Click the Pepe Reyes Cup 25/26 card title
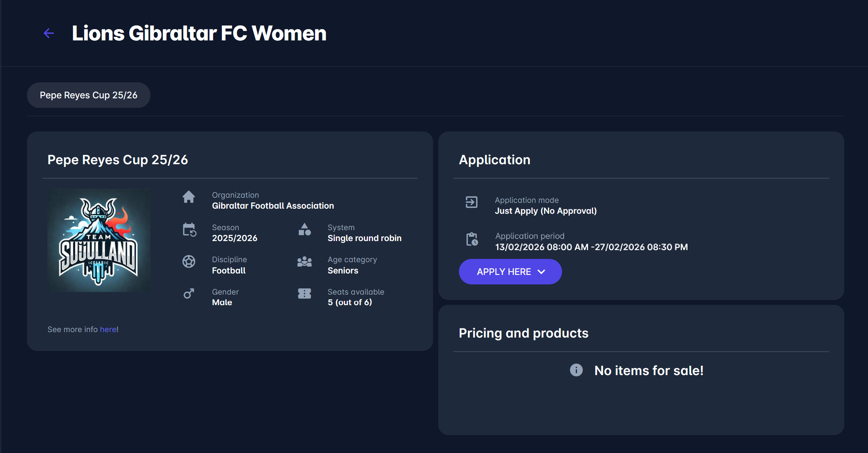This screenshot has height=453, width=868. click(x=118, y=160)
